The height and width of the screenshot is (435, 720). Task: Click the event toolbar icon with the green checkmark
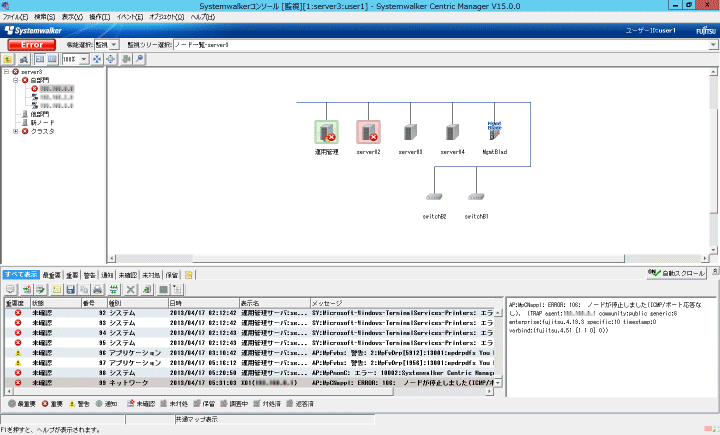click(x=40, y=289)
